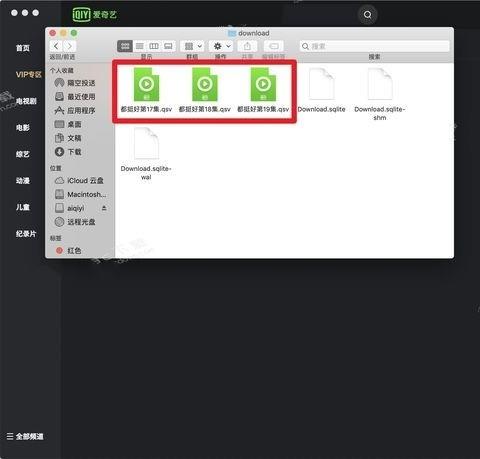Go to 首页 in iQIYI sidebar
The height and width of the screenshot is (459, 480).
[23, 48]
